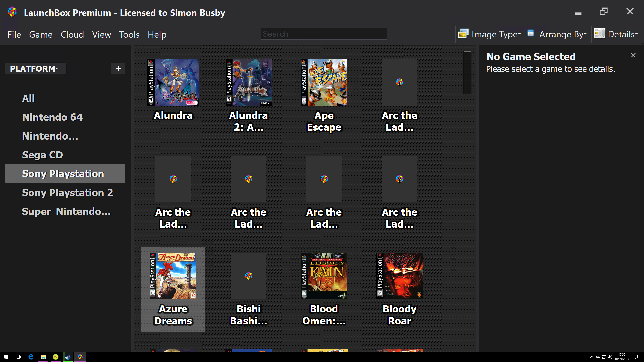
Task: Select Sony Playstation platform
Action: tap(65, 174)
